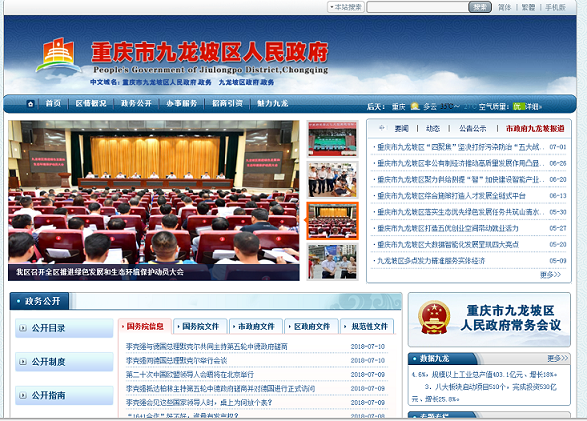Switch to the 公告公示 tab
This screenshot has height=421, width=587.
pyautogui.click(x=473, y=128)
